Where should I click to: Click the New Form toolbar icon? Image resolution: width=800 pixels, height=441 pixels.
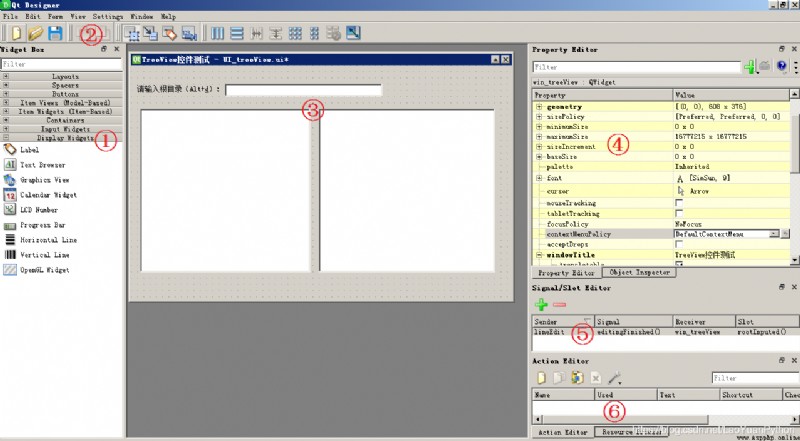pyautogui.click(x=16, y=34)
